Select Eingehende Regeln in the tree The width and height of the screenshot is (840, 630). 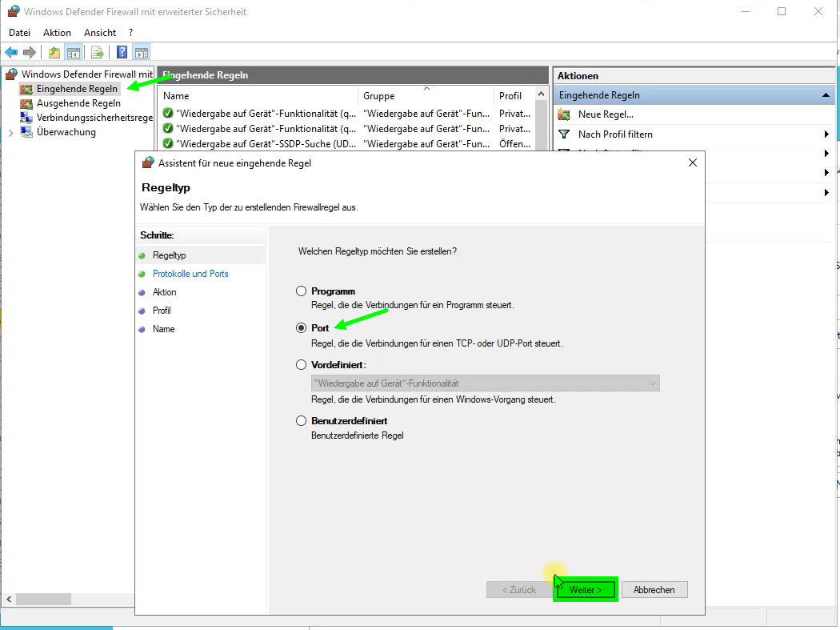77,89
